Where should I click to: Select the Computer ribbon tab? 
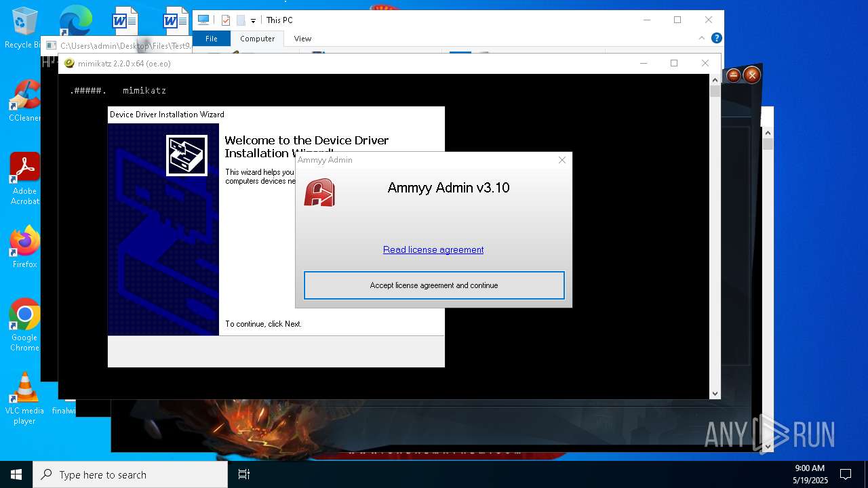click(x=257, y=39)
